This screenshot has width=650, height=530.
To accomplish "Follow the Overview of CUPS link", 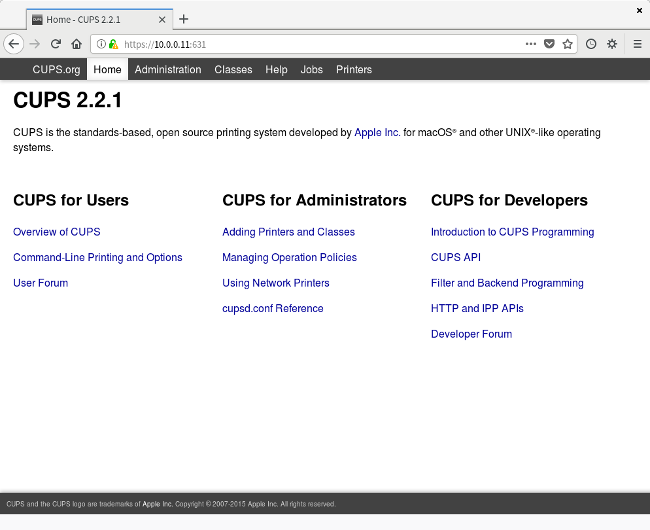I will click(x=57, y=232).
